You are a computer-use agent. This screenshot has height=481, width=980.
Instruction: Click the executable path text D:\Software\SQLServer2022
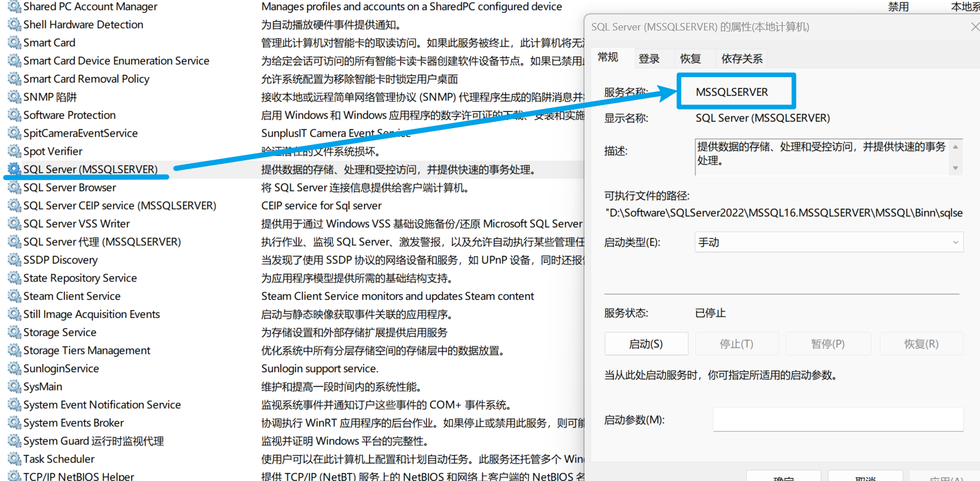[x=785, y=213]
